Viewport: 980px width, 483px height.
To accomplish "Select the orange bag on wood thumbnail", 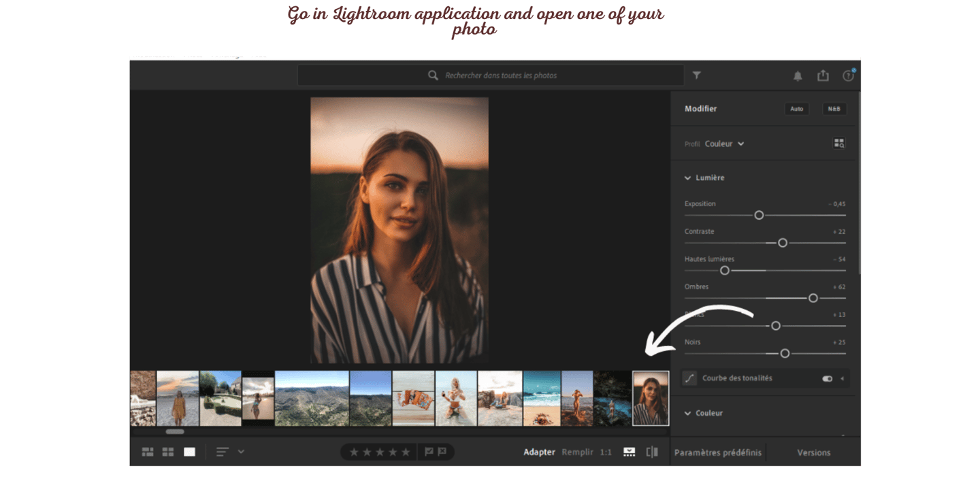I will click(413, 398).
